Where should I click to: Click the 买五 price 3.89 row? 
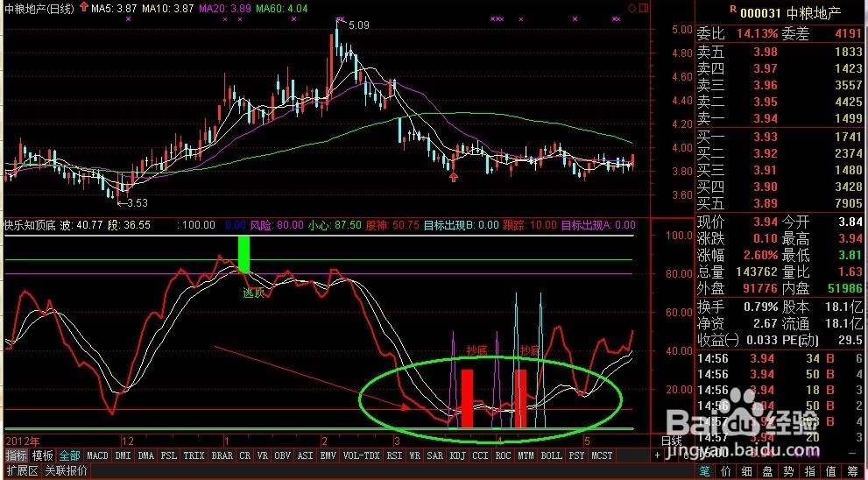(779, 203)
